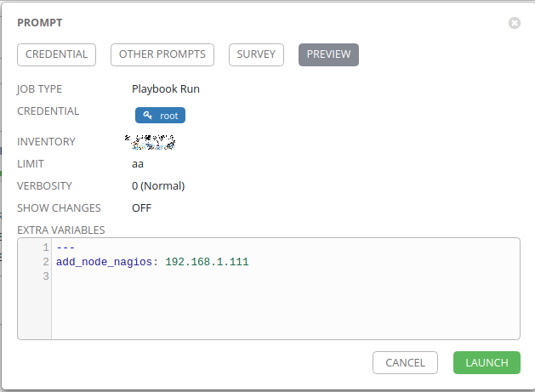Switch to the OTHER PROMPTS tab
This screenshot has height=392, width=535.
[x=162, y=54]
